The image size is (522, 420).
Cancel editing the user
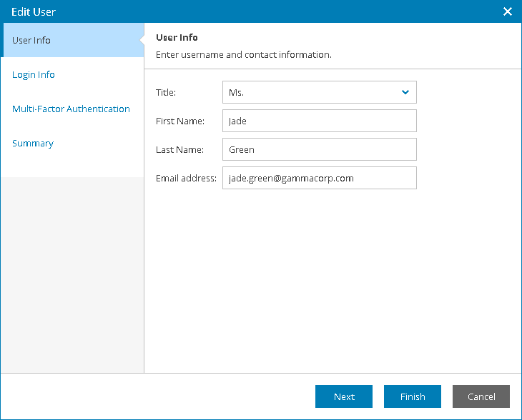[481, 396]
